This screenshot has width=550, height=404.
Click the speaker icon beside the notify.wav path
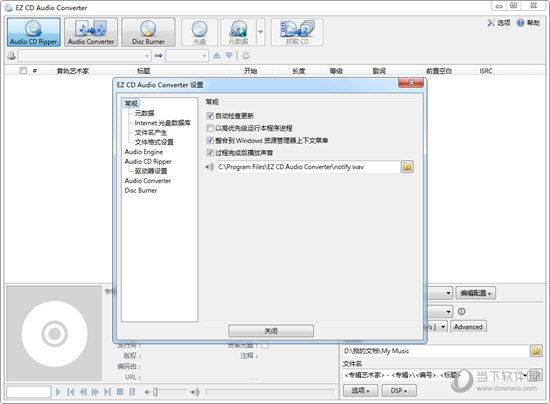click(x=210, y=167)
